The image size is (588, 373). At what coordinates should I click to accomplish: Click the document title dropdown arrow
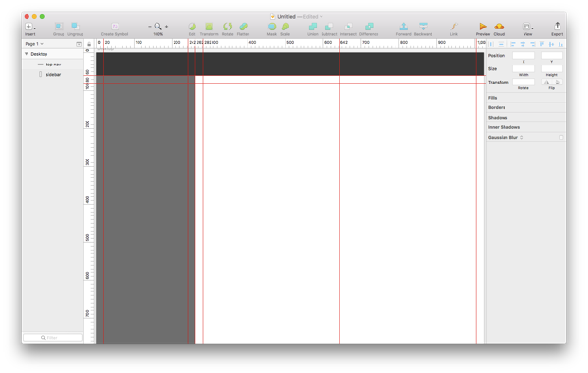click(x=322, y=16)
